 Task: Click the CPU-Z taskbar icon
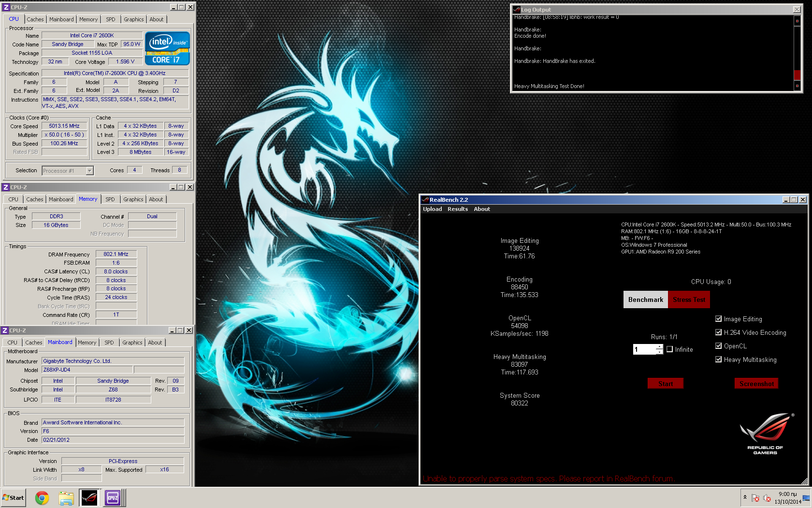pyautogui.click(x=113, y=498)
